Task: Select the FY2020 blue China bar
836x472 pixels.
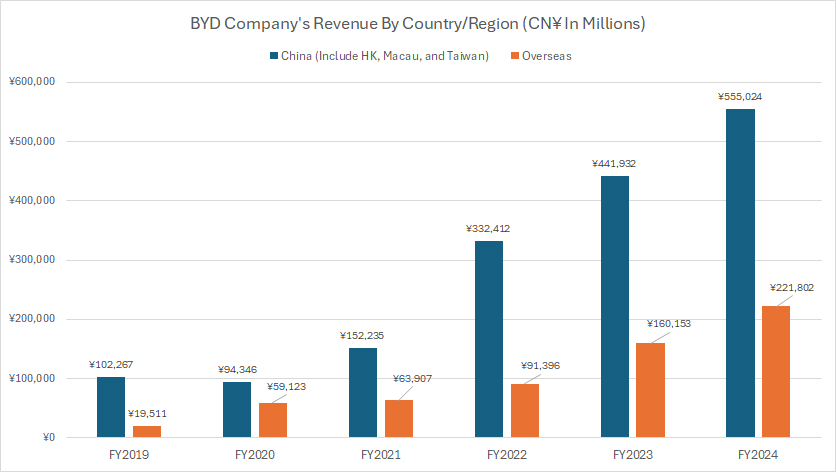Action: tap(237, 410)
